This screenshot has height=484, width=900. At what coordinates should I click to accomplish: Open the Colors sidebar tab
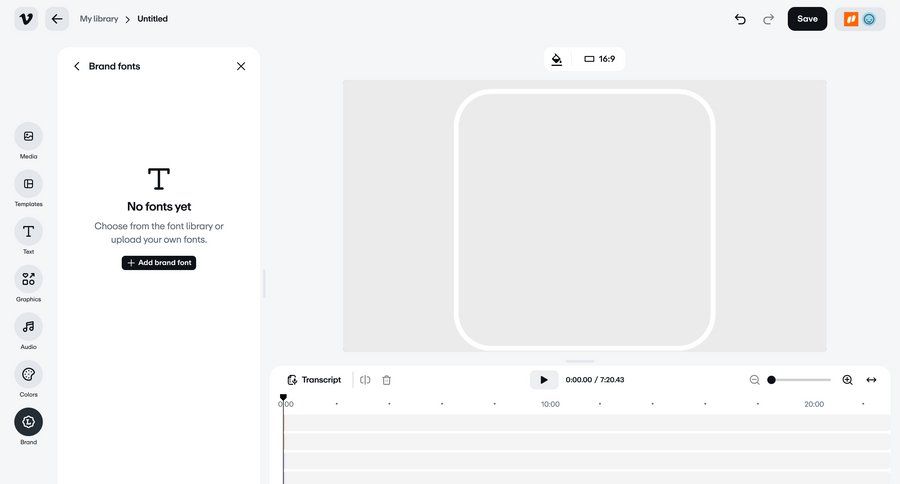(x=28, y=380)
